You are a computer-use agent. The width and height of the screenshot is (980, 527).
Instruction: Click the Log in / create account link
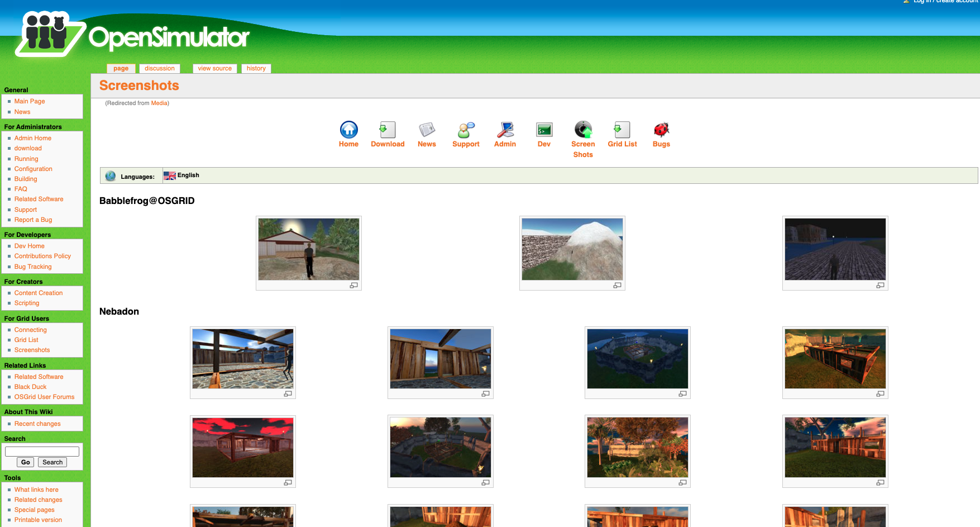945,2
